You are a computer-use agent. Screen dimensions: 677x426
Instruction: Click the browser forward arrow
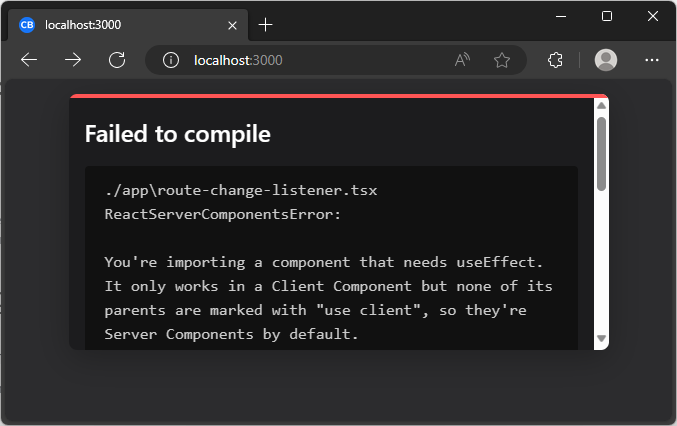click(x=73, y=60)
